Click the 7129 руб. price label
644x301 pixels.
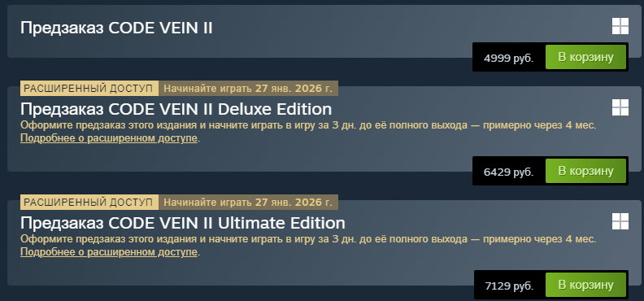coord(509,286)
